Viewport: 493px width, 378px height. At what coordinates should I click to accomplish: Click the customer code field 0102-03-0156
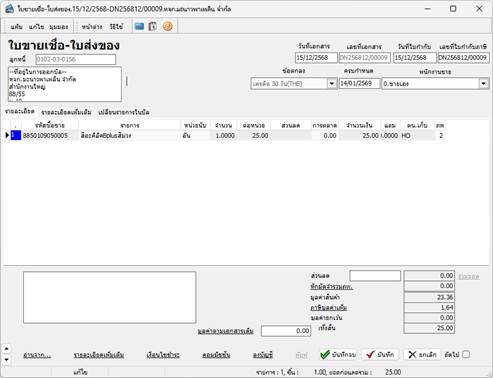(76, 59)
